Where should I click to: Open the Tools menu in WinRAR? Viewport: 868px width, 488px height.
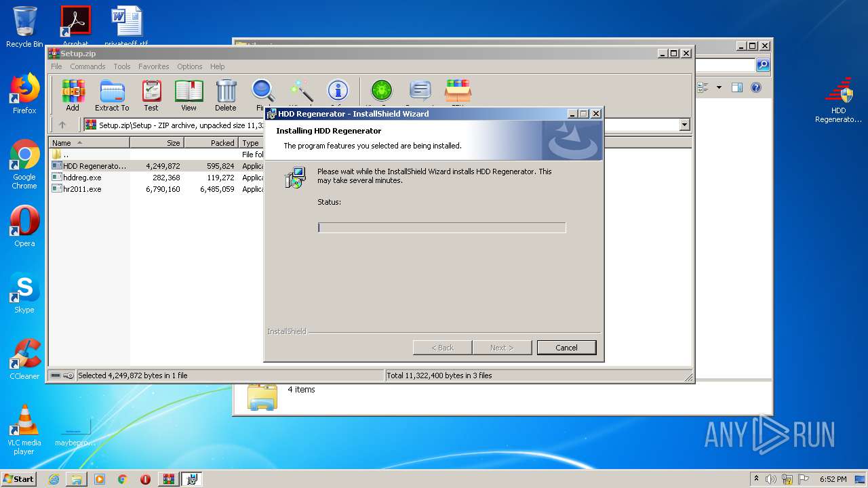(x=122, y=66)
